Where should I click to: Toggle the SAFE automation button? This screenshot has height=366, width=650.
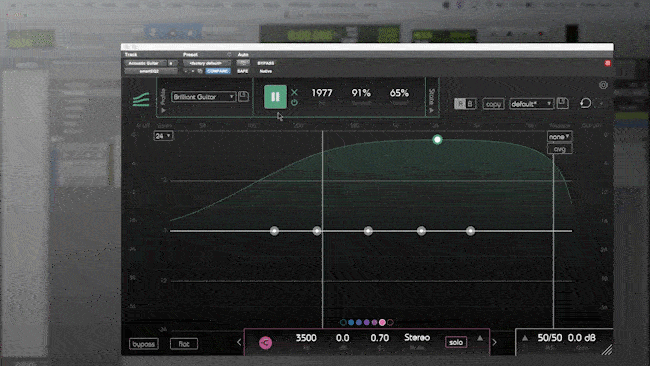click(x=243, y=71)
